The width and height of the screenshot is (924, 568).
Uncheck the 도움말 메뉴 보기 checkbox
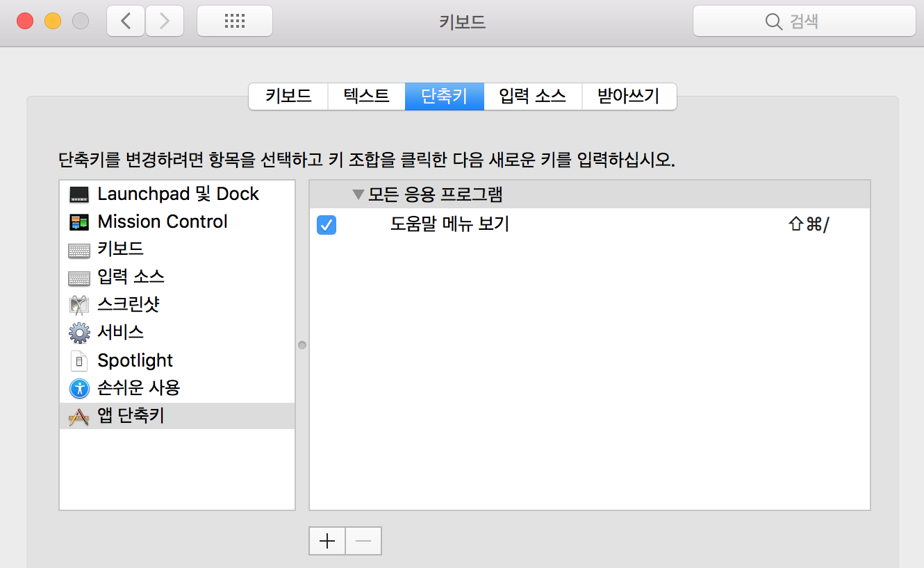(x=327, y=225)
